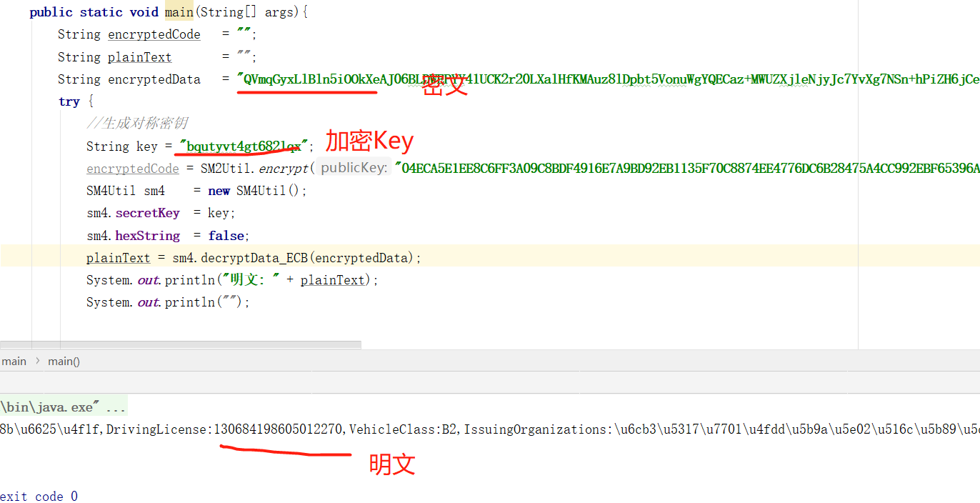Select the highlighted main method name
980x503 pixels.
178,11
